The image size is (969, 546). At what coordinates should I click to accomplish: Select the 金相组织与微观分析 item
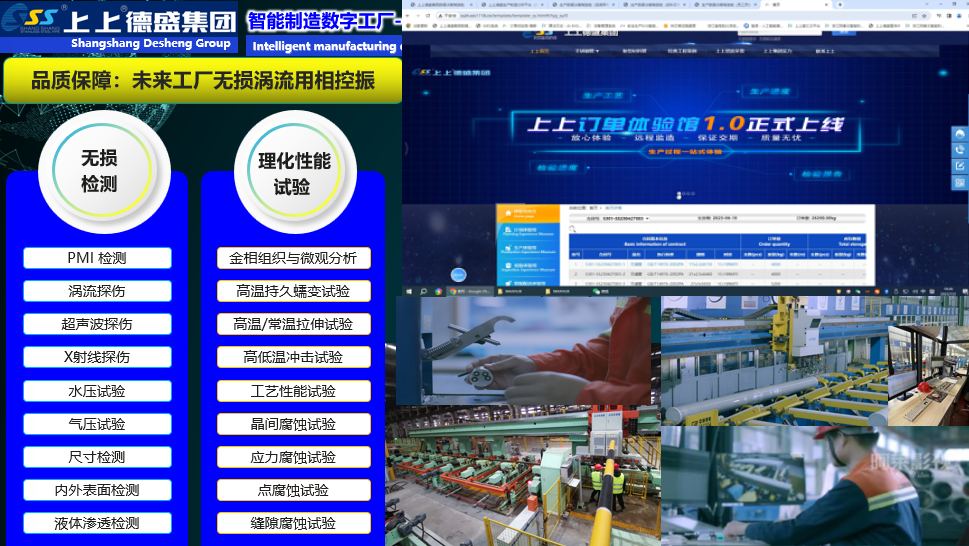[x=294, y=258]
